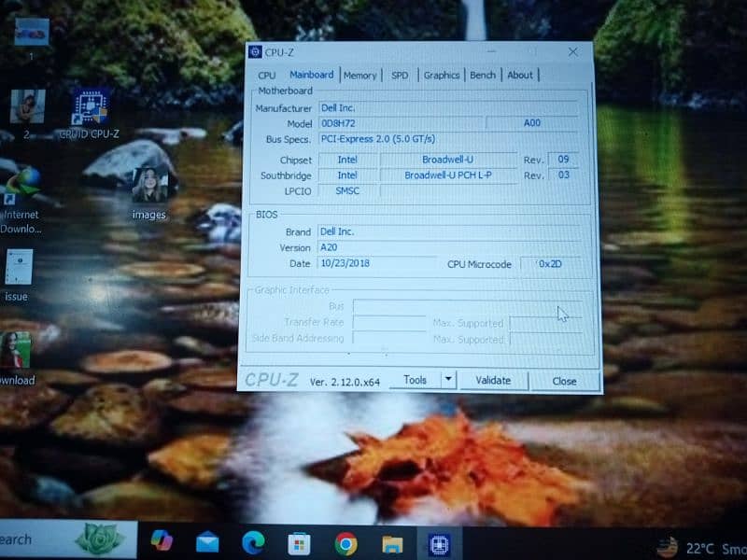Image resolution: width=747 pixels, height=560 pixels.
Task: Open File Explorer from the taskbar
Action: pos(392,543)
